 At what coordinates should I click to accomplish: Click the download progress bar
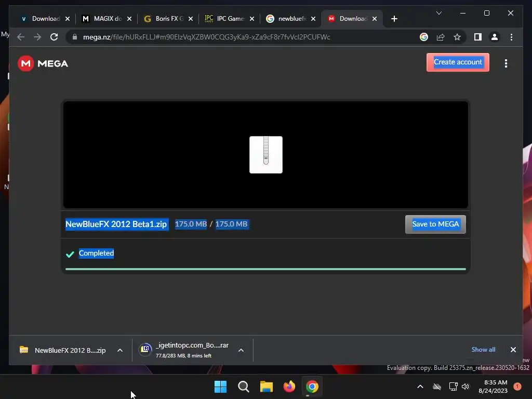265,269
